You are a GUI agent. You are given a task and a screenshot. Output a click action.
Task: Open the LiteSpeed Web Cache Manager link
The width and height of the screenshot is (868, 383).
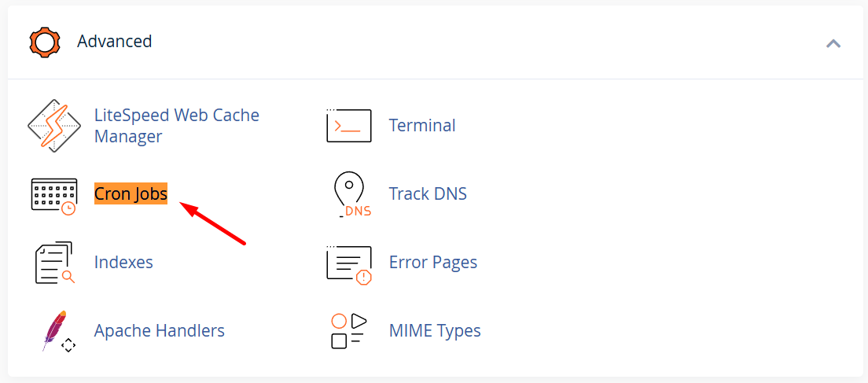176,125
